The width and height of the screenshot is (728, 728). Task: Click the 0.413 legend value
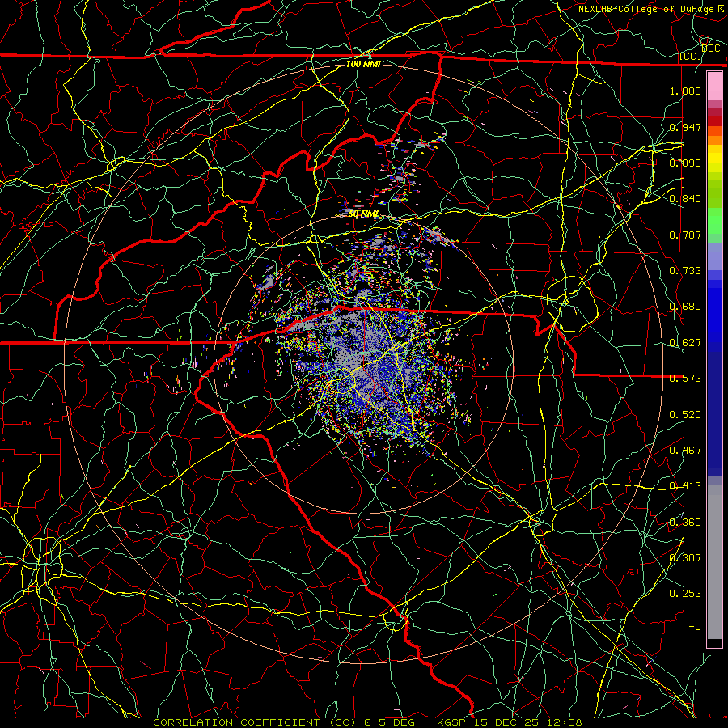click(685, 486)
